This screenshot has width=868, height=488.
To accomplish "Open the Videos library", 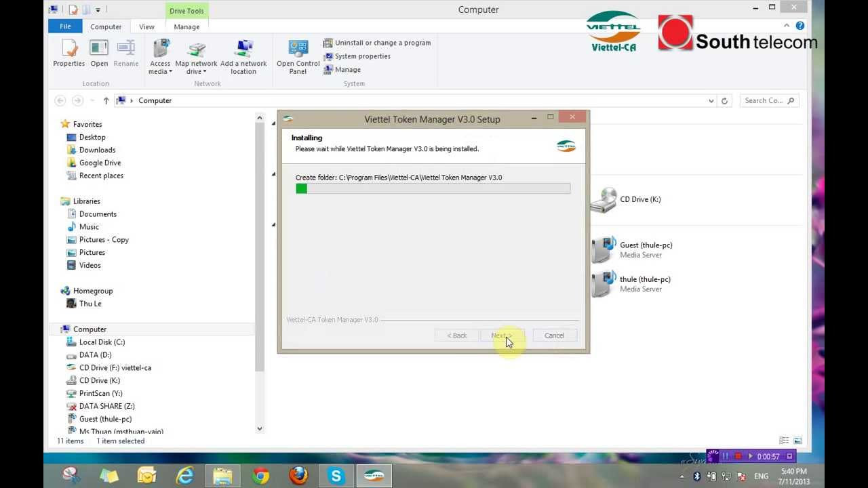I will point(90,266).
